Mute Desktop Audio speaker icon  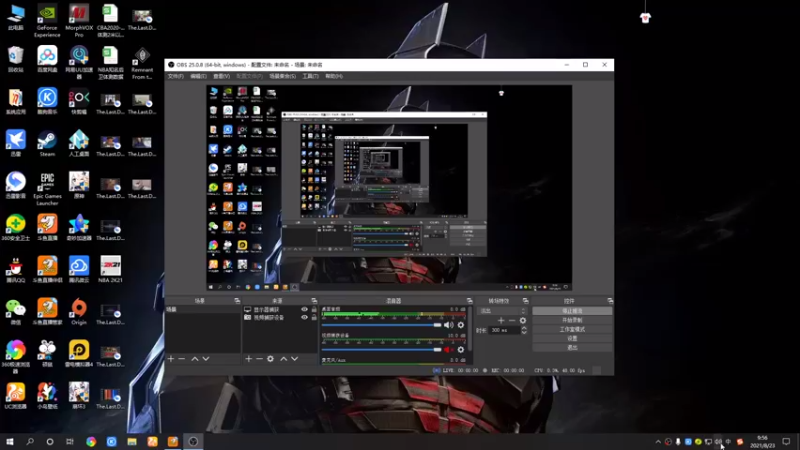pyautogui.click(x=448, y=325)
